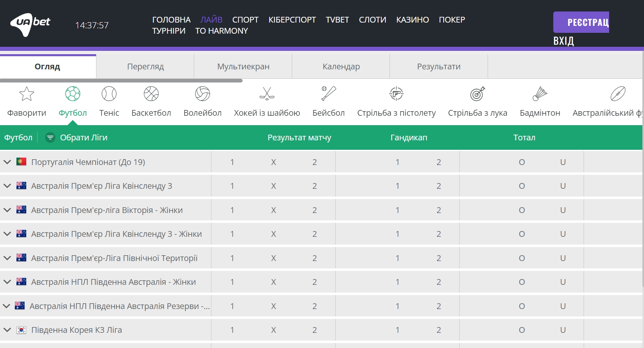Open the Badminton shuttlecock icon
This screenshot has width=644, height=348.
[x=540, y=94]
